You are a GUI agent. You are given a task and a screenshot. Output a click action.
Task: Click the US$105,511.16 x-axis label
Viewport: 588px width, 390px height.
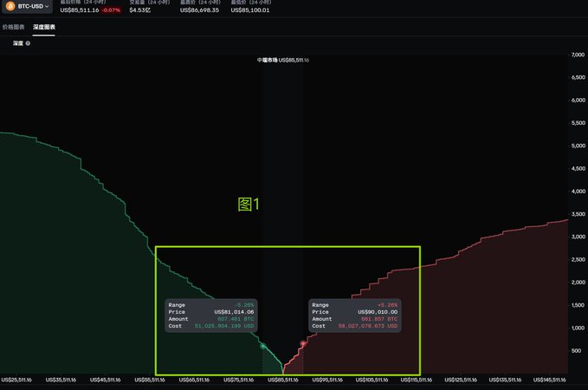372,380
